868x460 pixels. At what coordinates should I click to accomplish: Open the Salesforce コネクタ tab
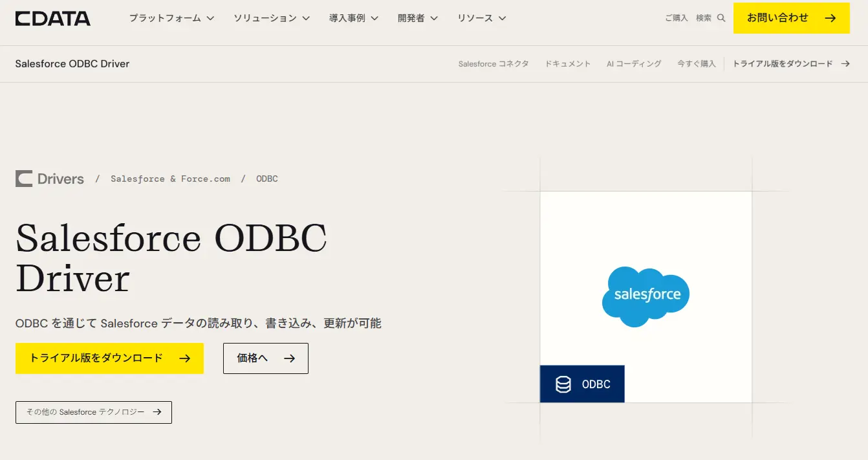494,63
